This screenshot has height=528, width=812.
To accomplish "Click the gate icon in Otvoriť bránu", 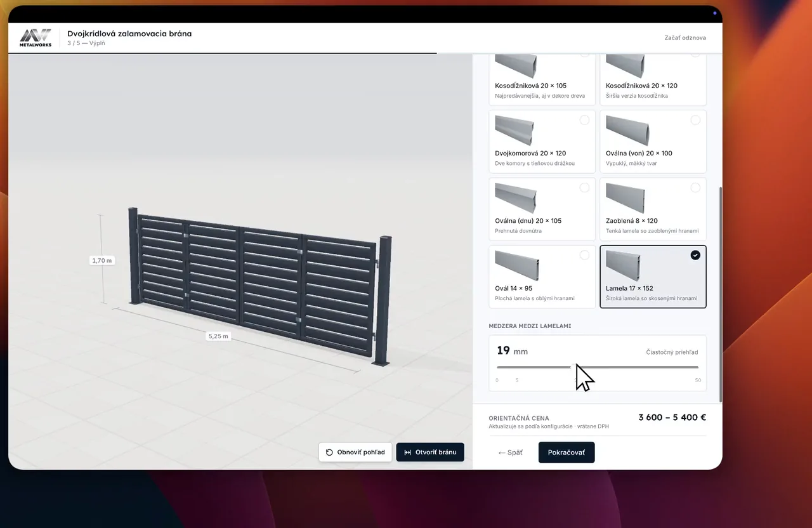I will click(x=407, y=452).
